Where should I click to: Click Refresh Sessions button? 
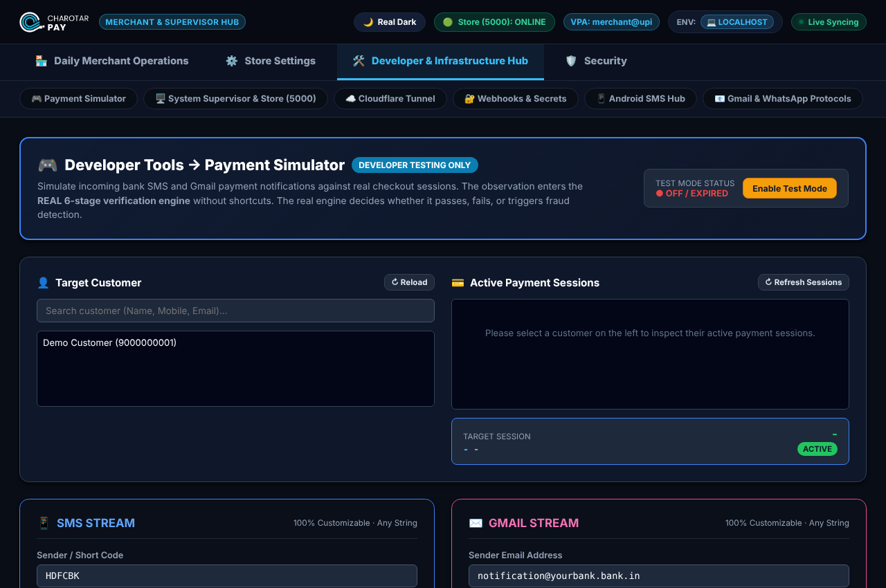tap(804, 282)
